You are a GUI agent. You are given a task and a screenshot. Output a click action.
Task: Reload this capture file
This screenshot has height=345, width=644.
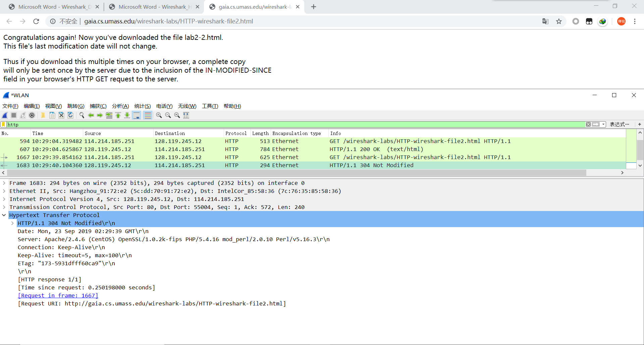coord(70,115)
